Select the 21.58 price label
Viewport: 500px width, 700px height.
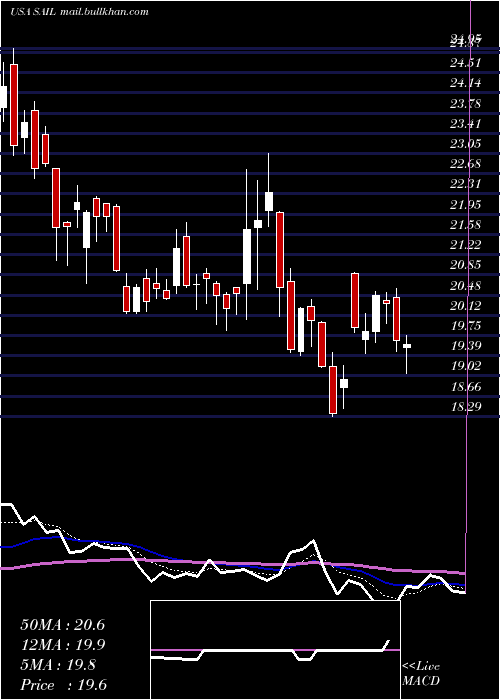tap(466, 225)
